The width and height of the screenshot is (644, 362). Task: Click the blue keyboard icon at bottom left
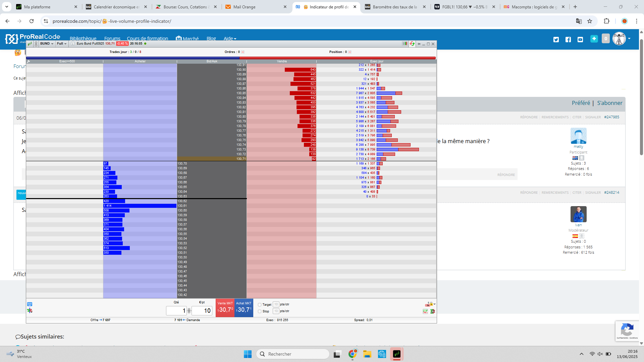30,304
